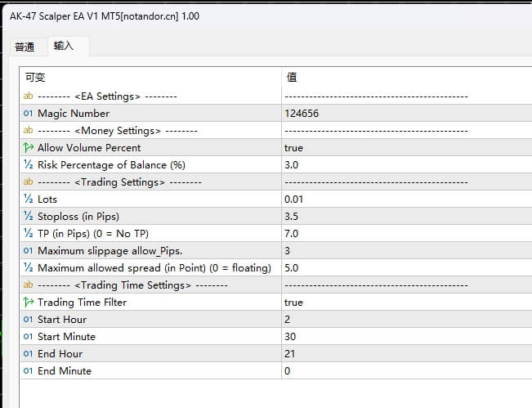
Task: Select the Start Minute label
Action: point(66,337)
